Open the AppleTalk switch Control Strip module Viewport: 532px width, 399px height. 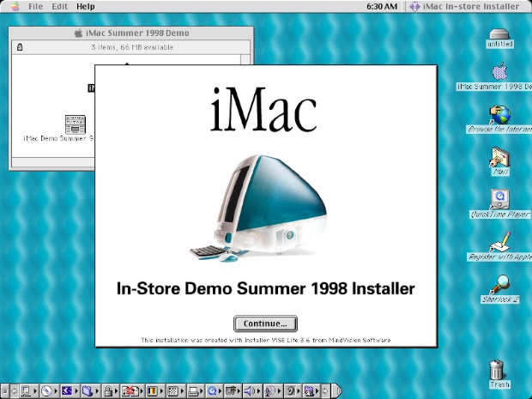(28, 391)
